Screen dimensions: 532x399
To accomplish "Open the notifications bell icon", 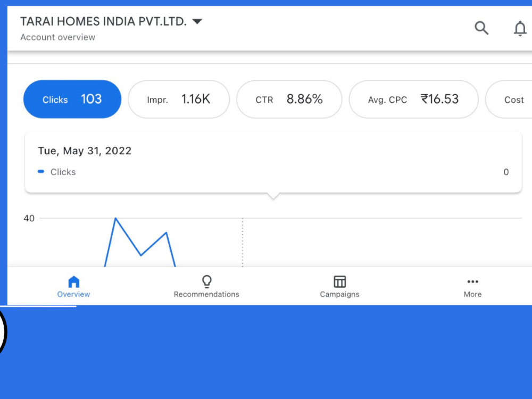I will tap(520, 28).
